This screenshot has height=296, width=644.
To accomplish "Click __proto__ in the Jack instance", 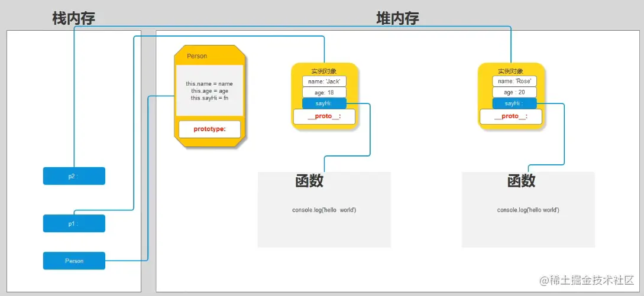I will 325,116.
